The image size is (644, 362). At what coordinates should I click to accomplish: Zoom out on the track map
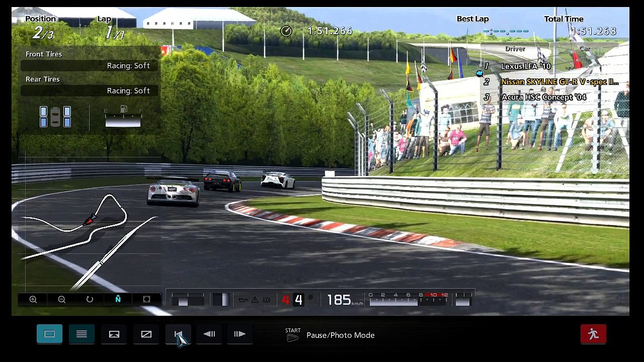pos(61,299)
